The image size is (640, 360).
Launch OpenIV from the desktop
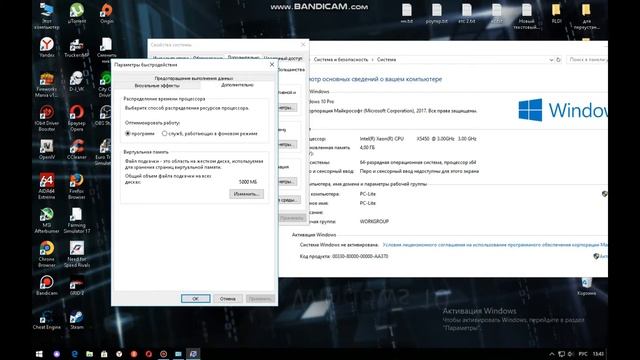[47, 149]
